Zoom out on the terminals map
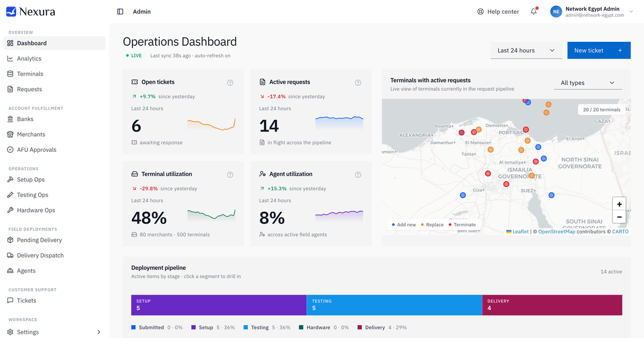 tap(619, 217)
